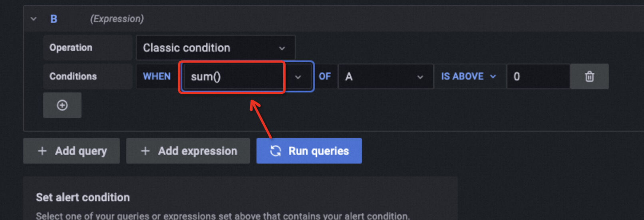644x220 pixels.
Task: Click the arrow in the A dropdown
Action: click(420, 77)
